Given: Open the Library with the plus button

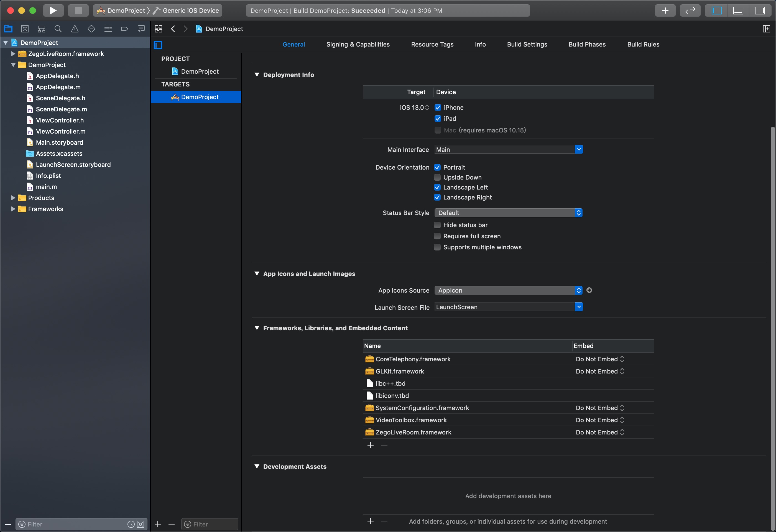Looking at the screenshot, I should click(x=665, y=10).
